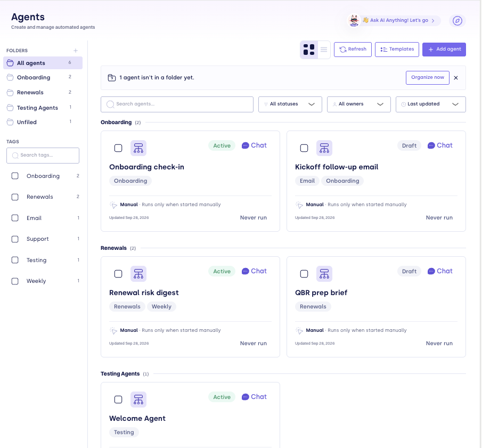Check the Support tag filter
The width and height of the screenshot is (482, 448).
(x=15, y=239)
